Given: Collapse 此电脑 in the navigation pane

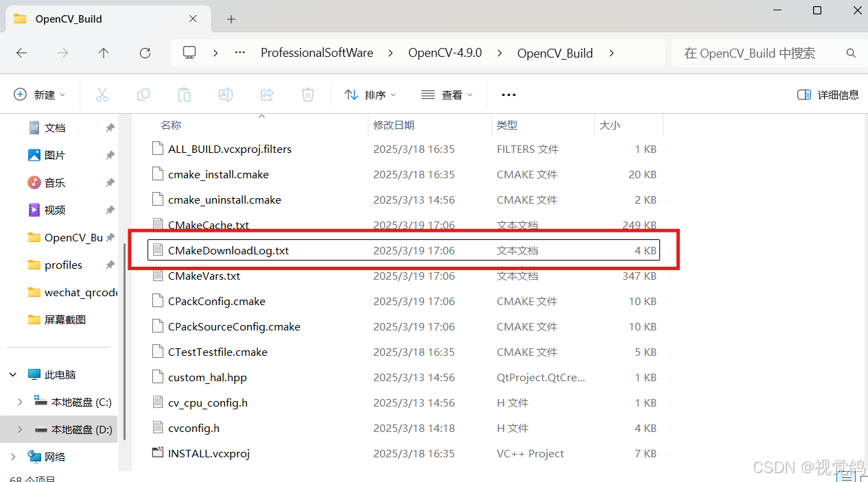Looking at the screenshot, I should coord(12,374).
